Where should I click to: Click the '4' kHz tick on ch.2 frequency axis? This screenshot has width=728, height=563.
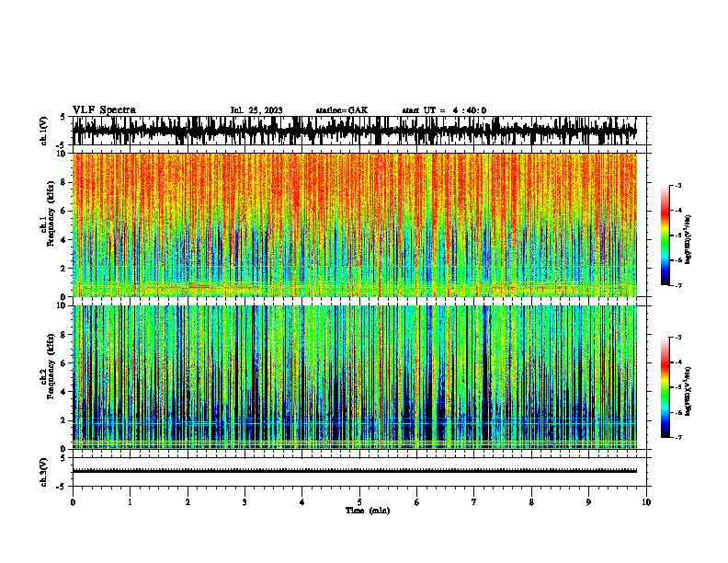pyautogui.click(x=65, y=392)
